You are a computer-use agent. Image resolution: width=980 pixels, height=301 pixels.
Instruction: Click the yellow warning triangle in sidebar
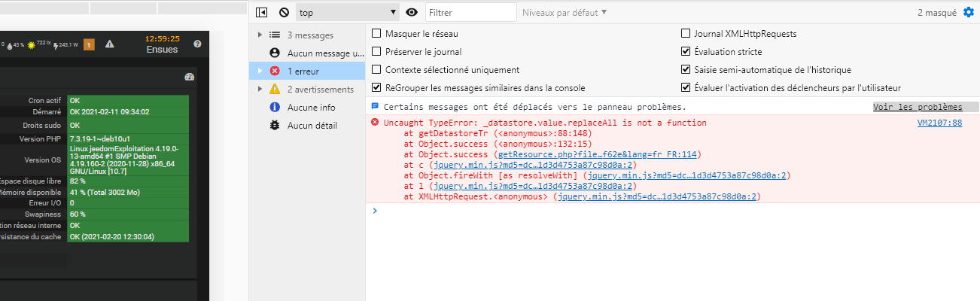[275, 89]
